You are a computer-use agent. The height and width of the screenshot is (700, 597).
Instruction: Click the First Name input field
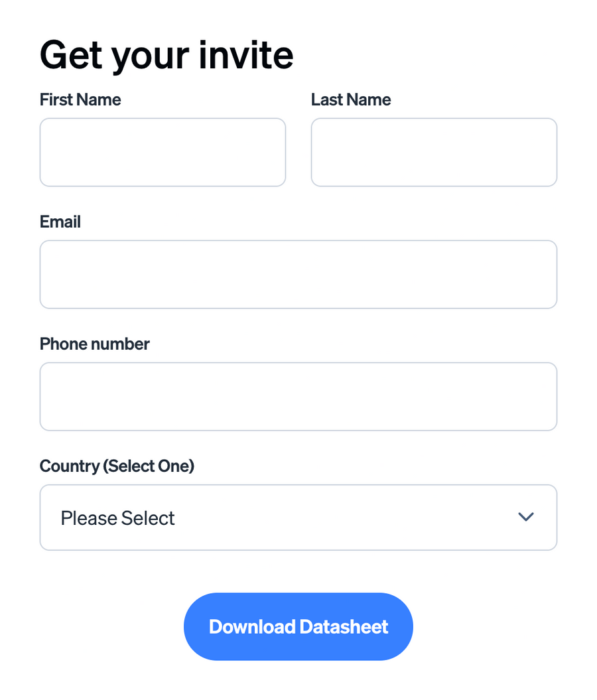163,152
